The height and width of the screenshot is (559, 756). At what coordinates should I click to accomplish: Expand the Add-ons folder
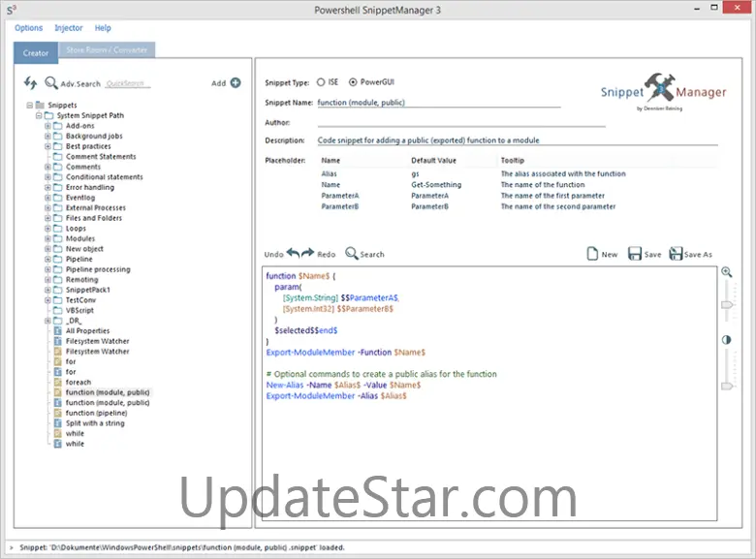(47, 126)
